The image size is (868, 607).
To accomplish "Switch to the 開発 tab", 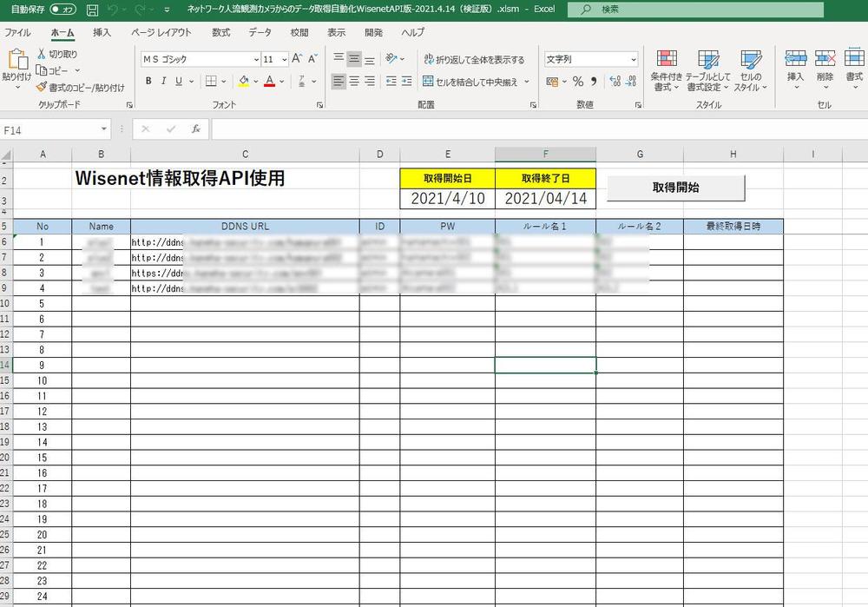I will [x=373, y=33].
